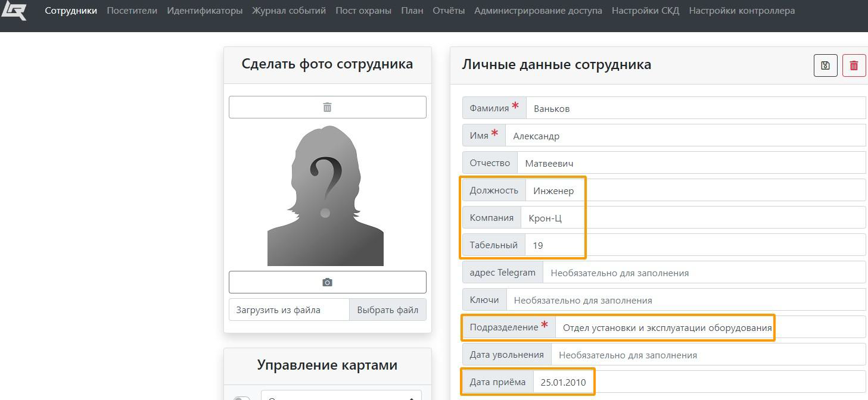Open the dropdown under Управление картами
Image resolution: width=868 pixels, height=400 pixels.
tap(341, 396)
